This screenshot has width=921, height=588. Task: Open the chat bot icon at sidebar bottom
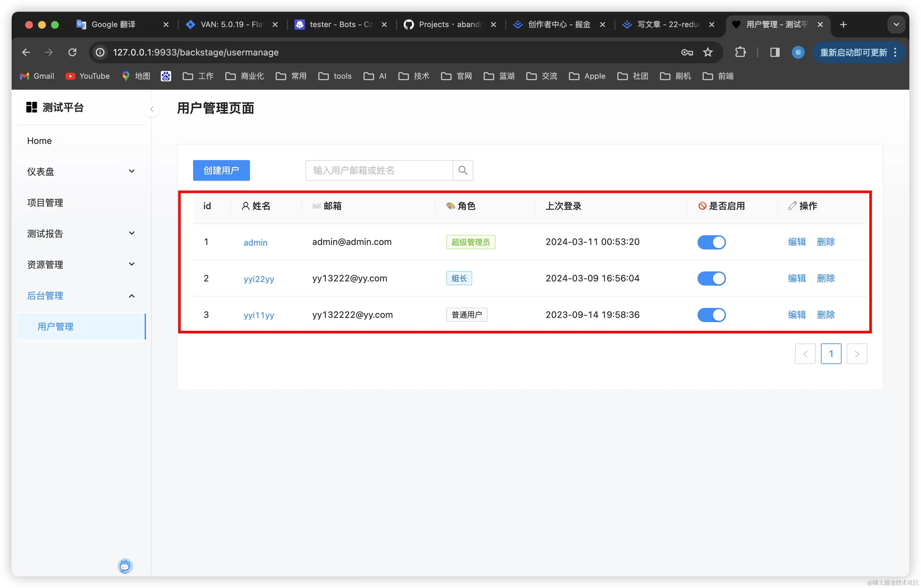click(x=125, y=566)
